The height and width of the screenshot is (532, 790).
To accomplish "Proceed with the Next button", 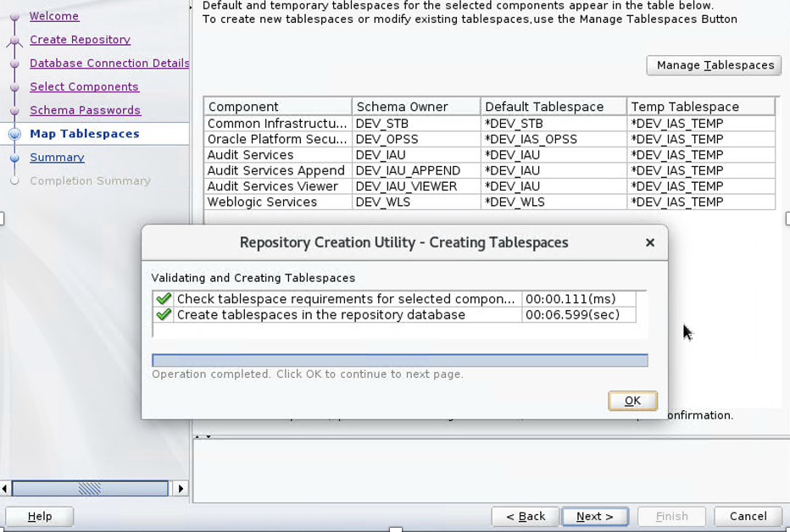I will tap(594, 517).
